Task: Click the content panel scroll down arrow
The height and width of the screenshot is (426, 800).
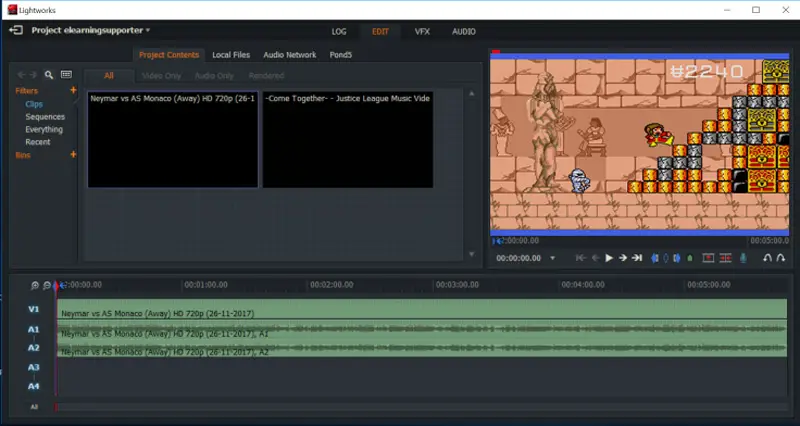Action: pos(471,254)
